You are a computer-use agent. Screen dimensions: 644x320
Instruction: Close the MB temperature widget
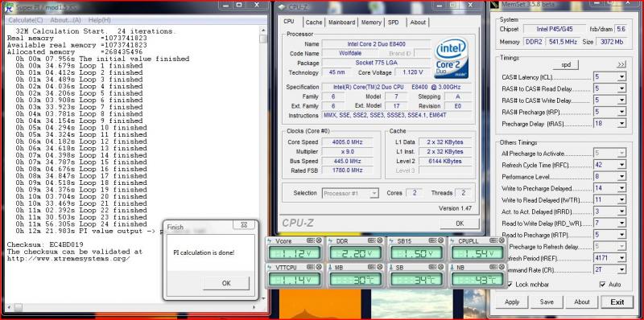click(x=380, y=267)
